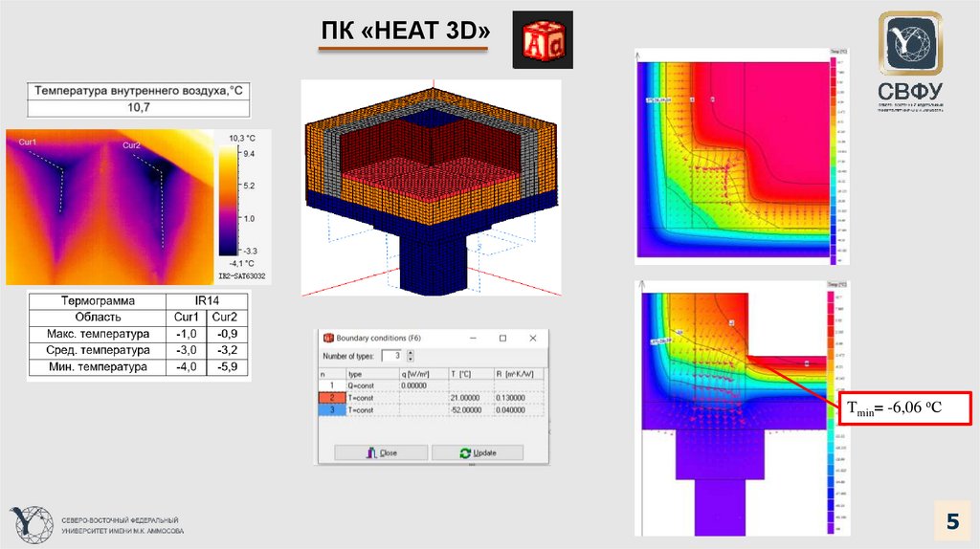The width and height of the screenshot is (980, 549).
Task: Click the 'Cur1' table column header
Action: click(187, 317)
